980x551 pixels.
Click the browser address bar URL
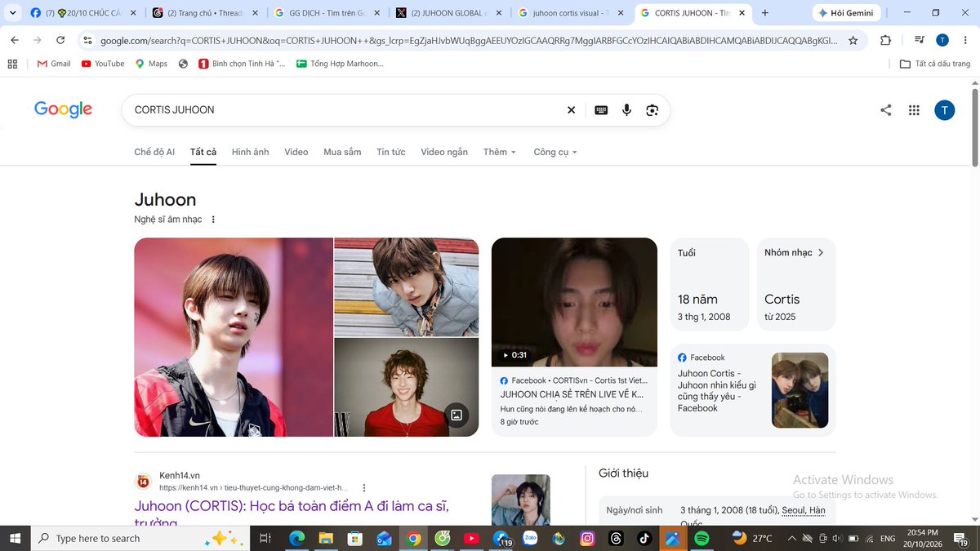[468, 40]
